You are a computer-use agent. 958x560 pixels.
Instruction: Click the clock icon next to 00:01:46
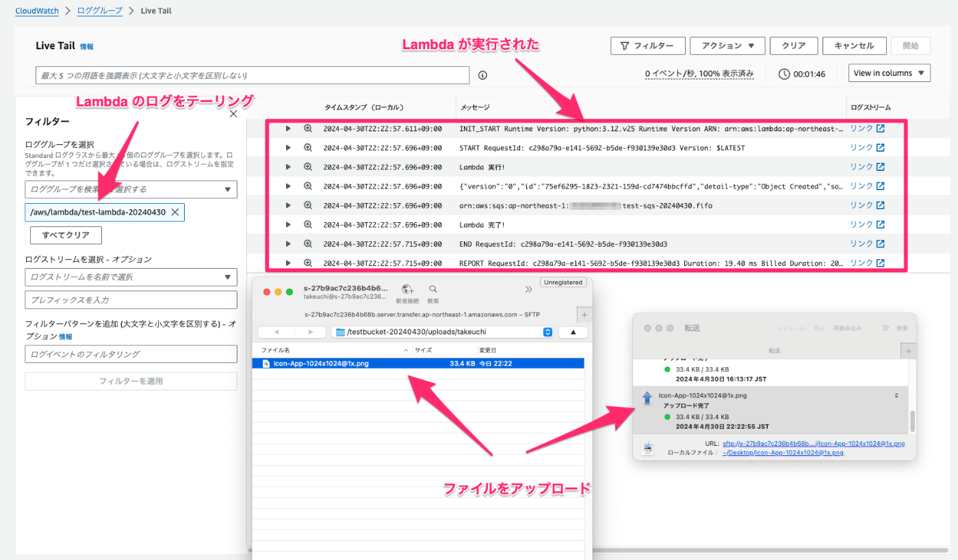click(784, 74)
